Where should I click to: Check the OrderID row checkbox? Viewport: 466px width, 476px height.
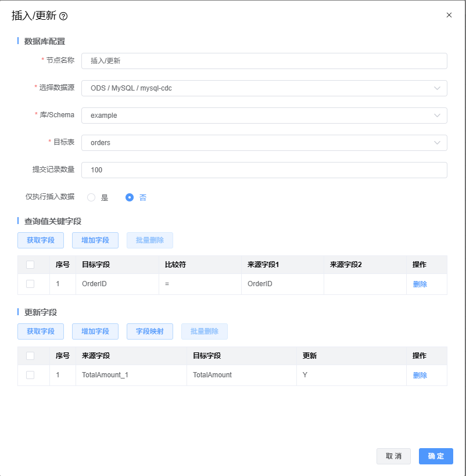30,284
